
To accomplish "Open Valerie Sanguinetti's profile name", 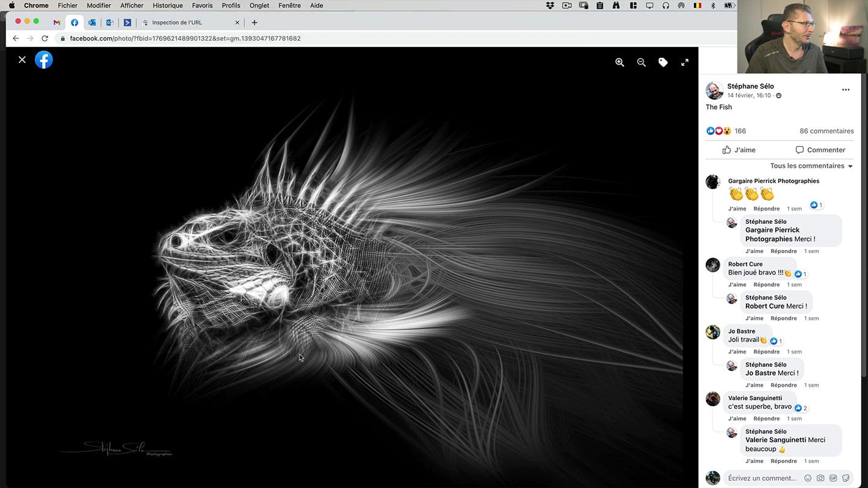I will [x=755, y=398].
